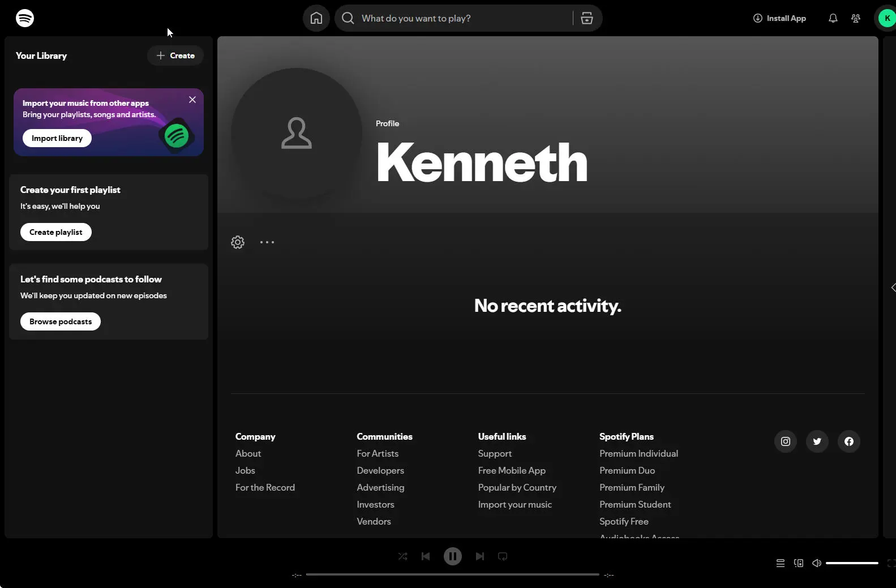
Task: Adjust the volume slider
Action: point(852,563)
